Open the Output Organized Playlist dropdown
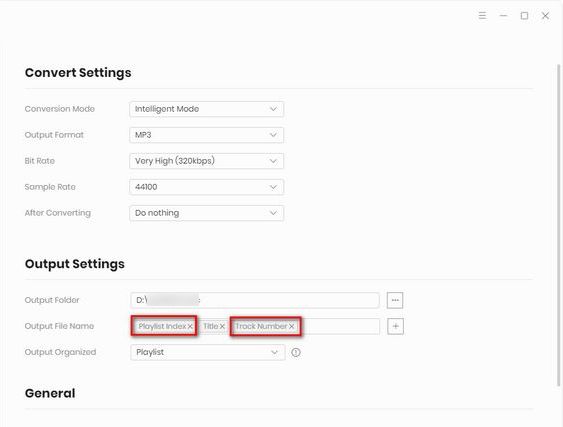The image size is (563, 427). pyautogui.click(x=208, y=352)
